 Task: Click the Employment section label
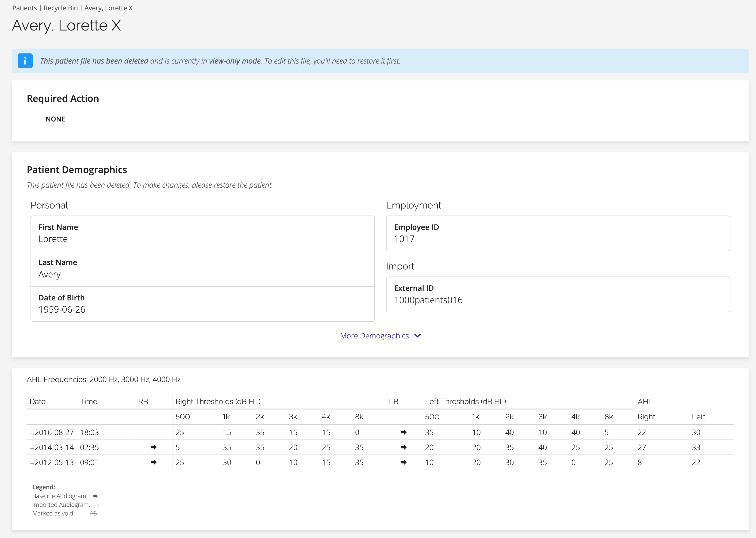pos(414,205)
